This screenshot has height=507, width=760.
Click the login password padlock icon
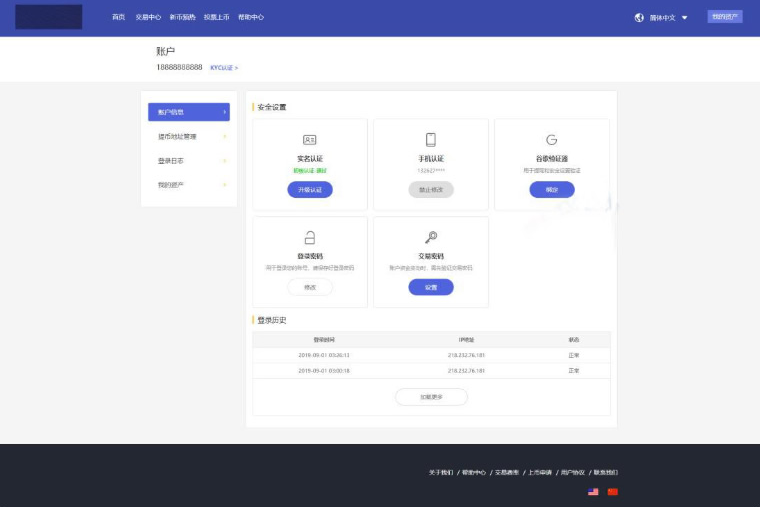click(310, 238)
